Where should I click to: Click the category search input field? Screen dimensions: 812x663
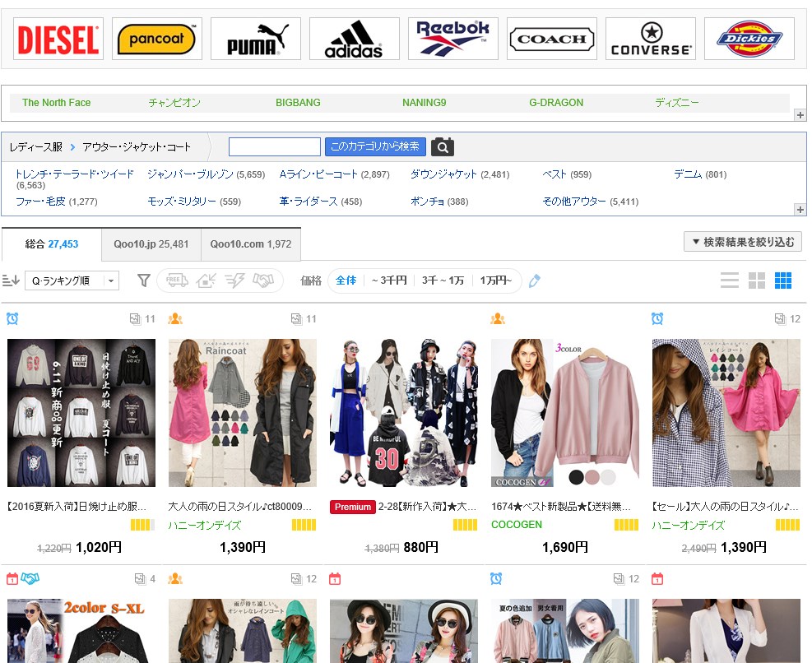point(275,146)
